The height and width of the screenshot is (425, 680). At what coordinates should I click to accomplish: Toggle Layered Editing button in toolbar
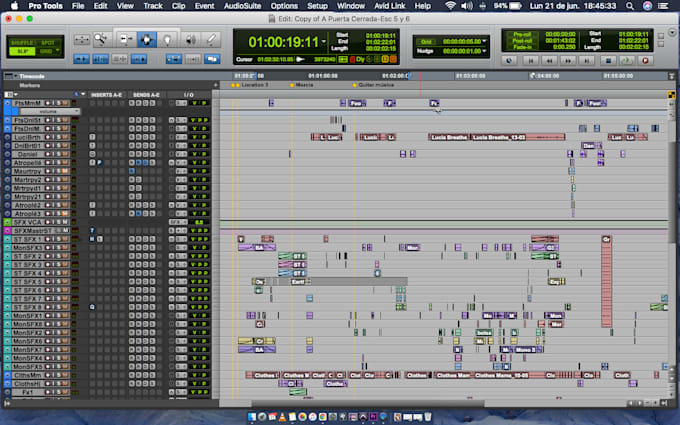tap(212, 59)
